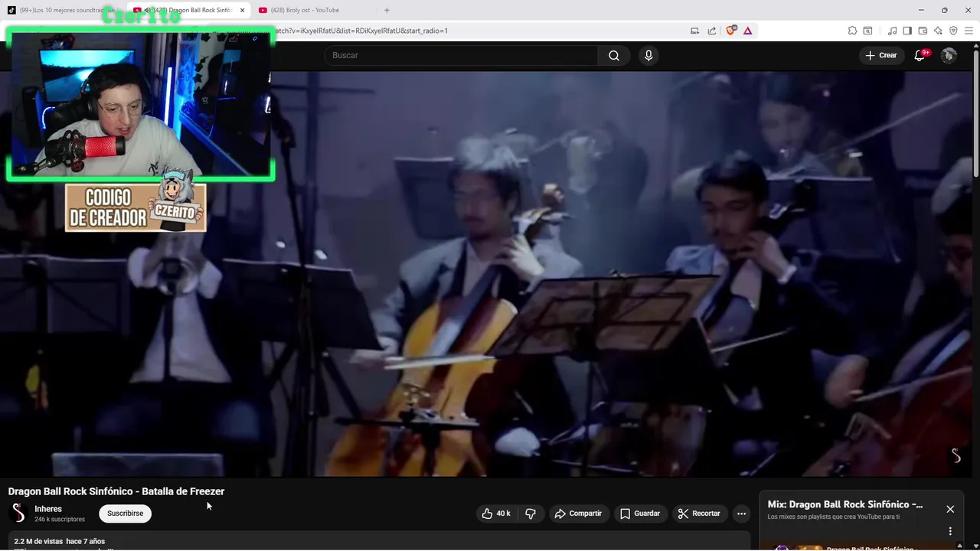
Task: Click the install/cast screen icon in address bar
Action: 695,31
